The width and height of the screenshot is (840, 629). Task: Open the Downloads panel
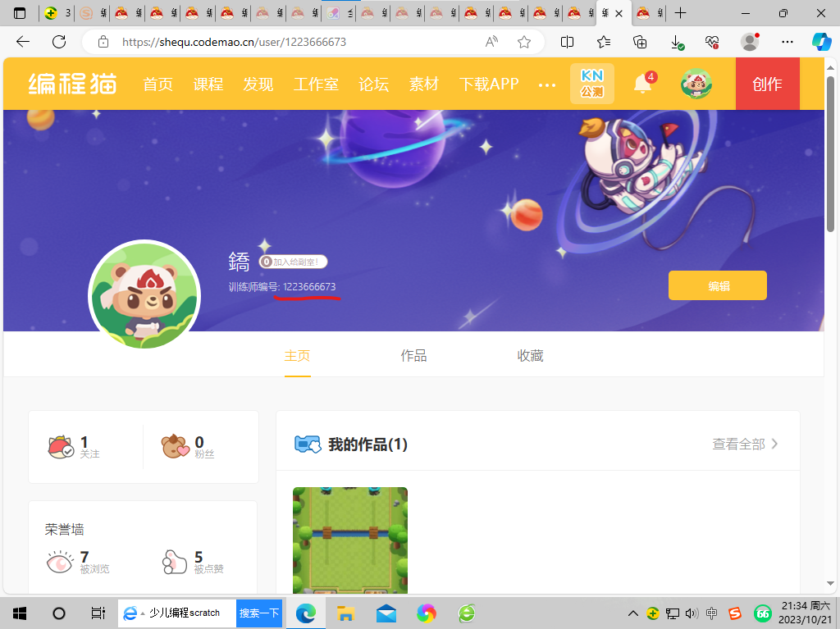point(677,43)
